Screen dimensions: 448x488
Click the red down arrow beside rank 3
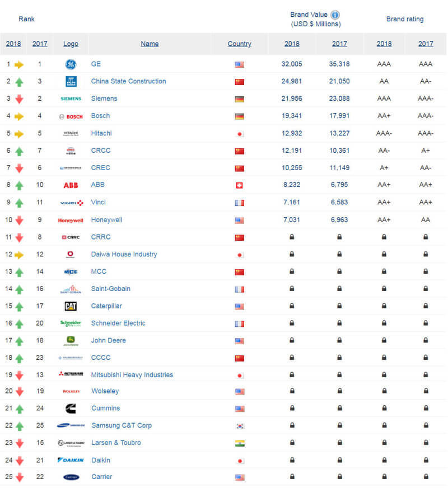tap(19, 99)
